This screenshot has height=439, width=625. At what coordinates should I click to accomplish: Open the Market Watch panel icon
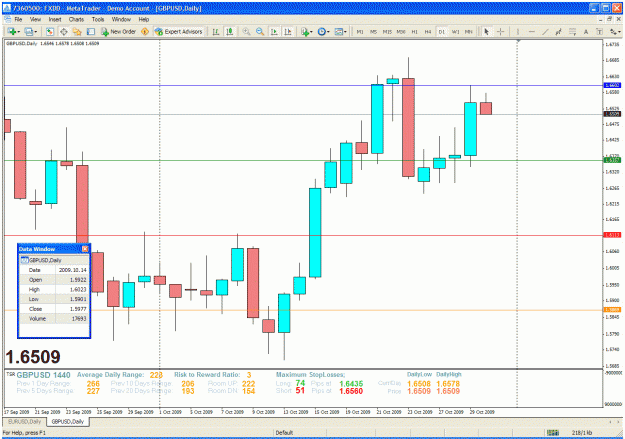coord(50,31)
